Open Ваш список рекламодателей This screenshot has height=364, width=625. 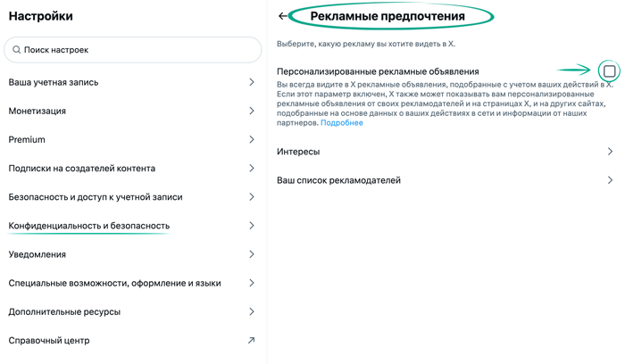tap(338, 180)
